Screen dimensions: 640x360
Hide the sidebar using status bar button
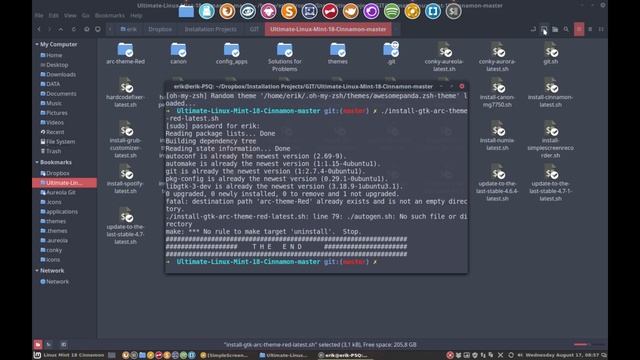pos(63,344)
